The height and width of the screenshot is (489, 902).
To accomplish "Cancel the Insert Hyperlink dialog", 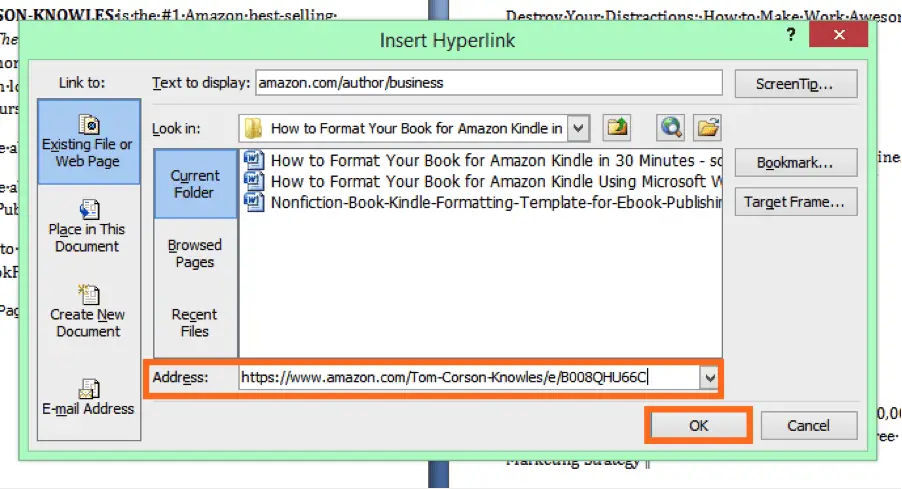I will [x=808, y=426].
